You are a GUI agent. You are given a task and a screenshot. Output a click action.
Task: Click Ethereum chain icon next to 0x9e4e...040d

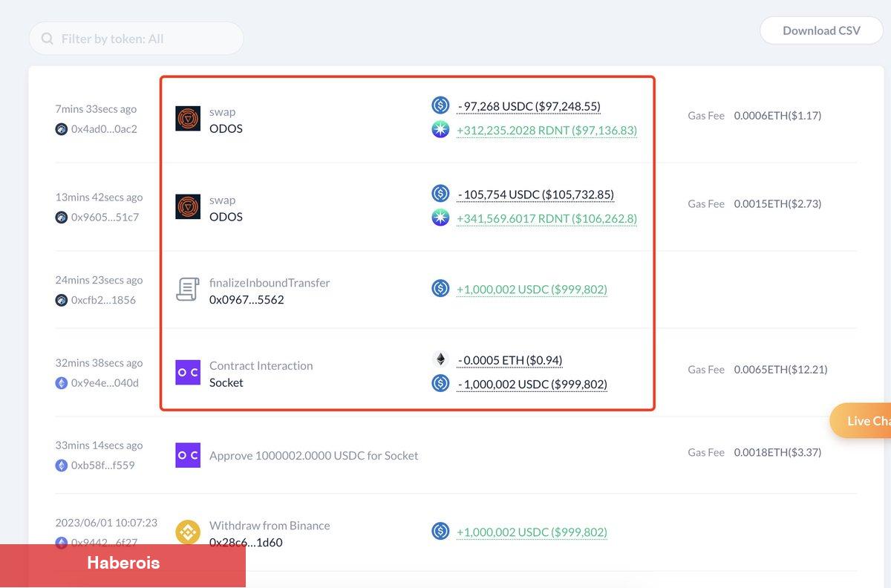tap(62, 383)
